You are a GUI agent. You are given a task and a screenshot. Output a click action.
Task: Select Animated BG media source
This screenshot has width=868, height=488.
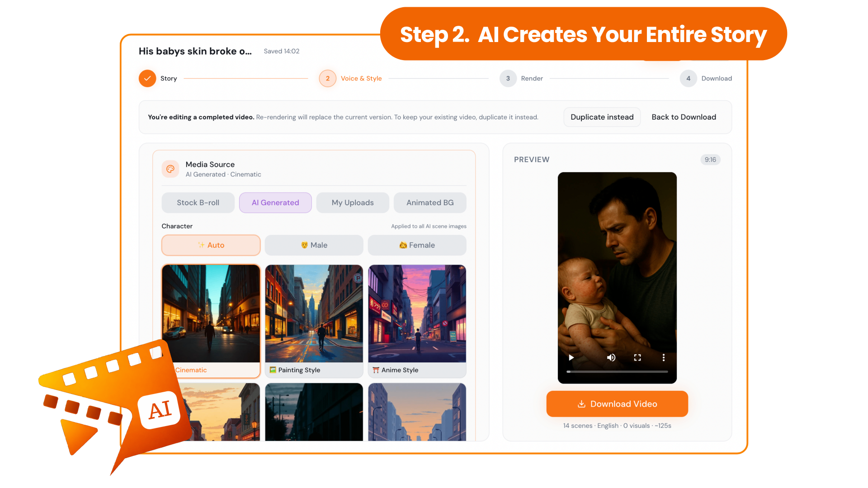(x=430, y=202)
